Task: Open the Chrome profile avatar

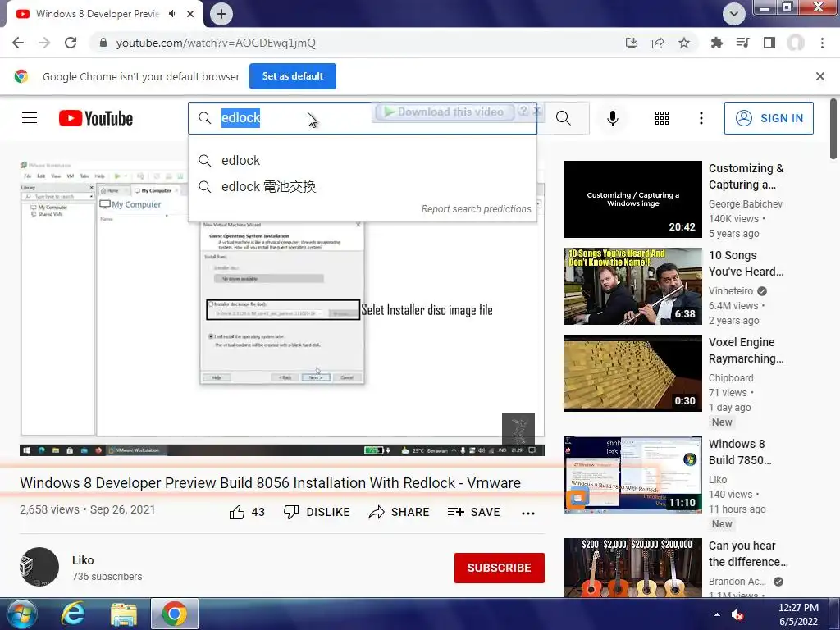Action: point(796,43)
